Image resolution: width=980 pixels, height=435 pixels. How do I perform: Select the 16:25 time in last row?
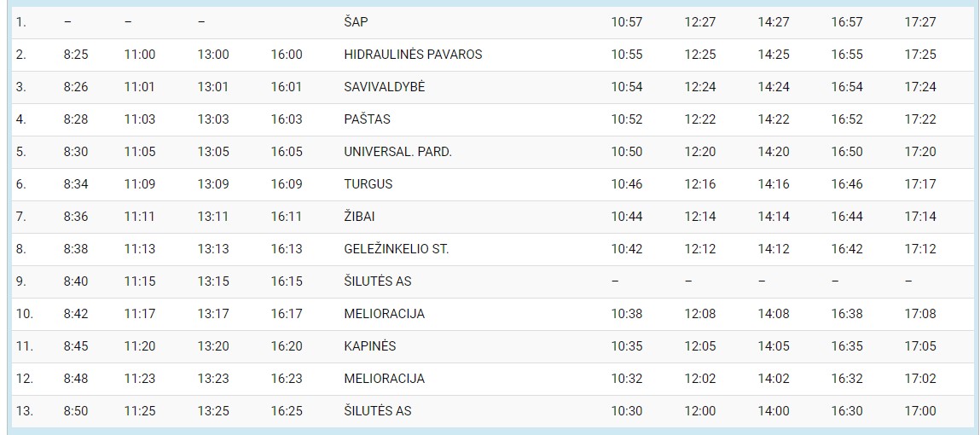point(287,411)
